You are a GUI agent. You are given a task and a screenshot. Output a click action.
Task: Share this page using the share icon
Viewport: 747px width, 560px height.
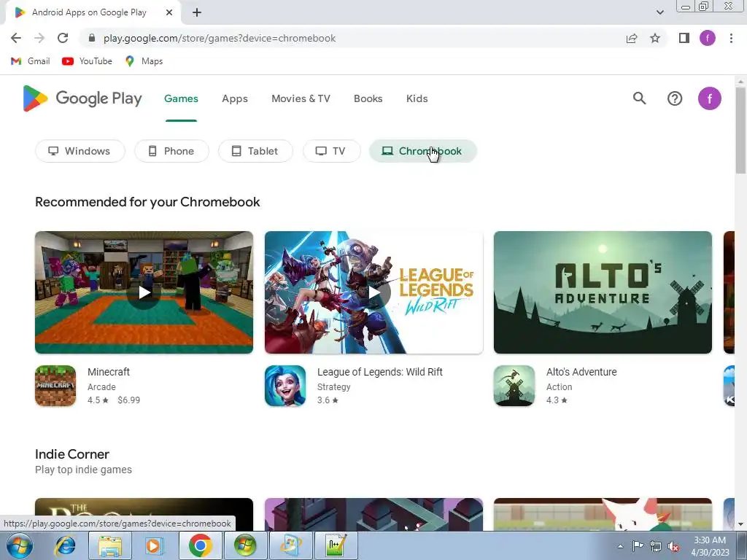[632, 38]
